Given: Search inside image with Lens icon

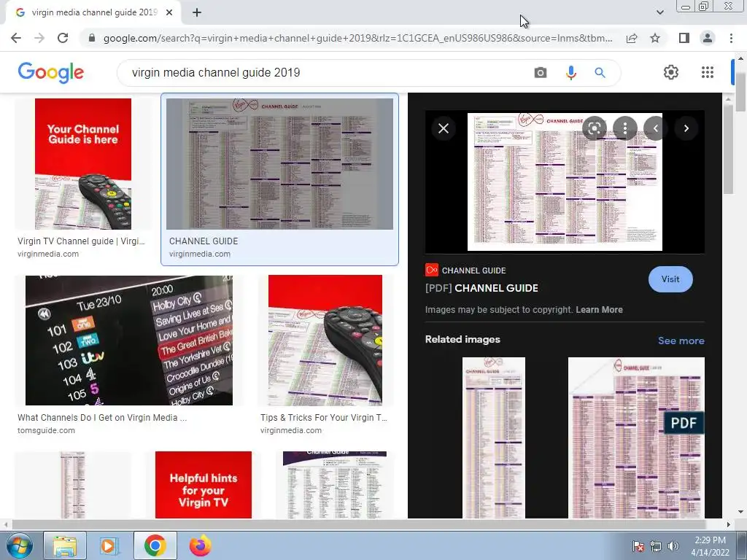Looking at the screenshot, I should [594, 128].
